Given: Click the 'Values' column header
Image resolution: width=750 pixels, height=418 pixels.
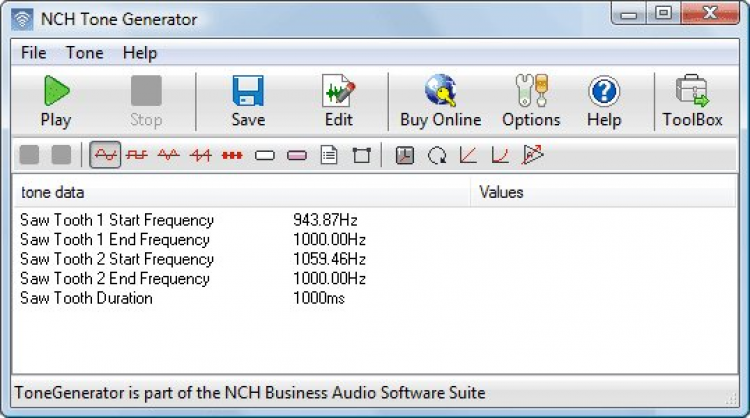Looking at the screenshot, I should pyautogui.click(x=603, y=192).
